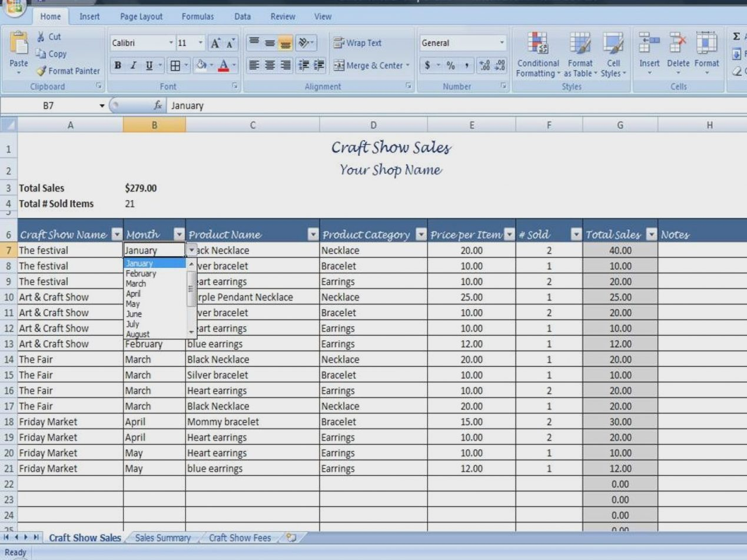Toggle Italic formatting
Image resolution: width=747 pixels, height=560 pixels.
[x=133, y=65]
